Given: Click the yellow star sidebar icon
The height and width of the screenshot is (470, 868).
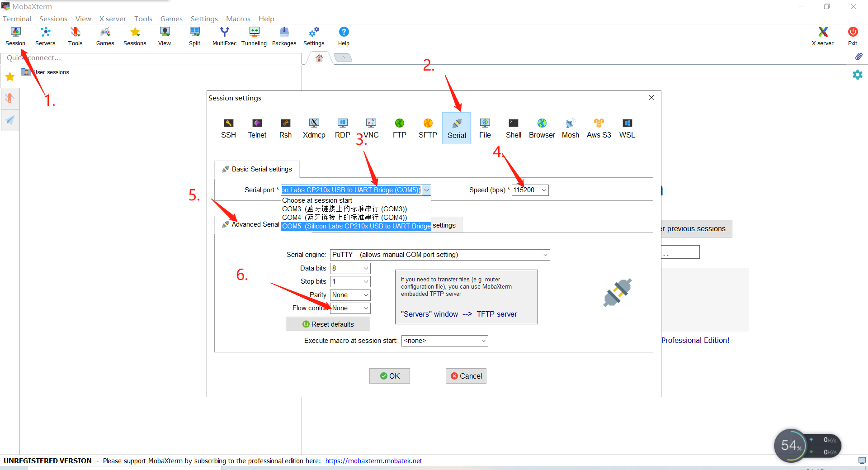Looking at the screenshot, I should click(x=10, y=76).
